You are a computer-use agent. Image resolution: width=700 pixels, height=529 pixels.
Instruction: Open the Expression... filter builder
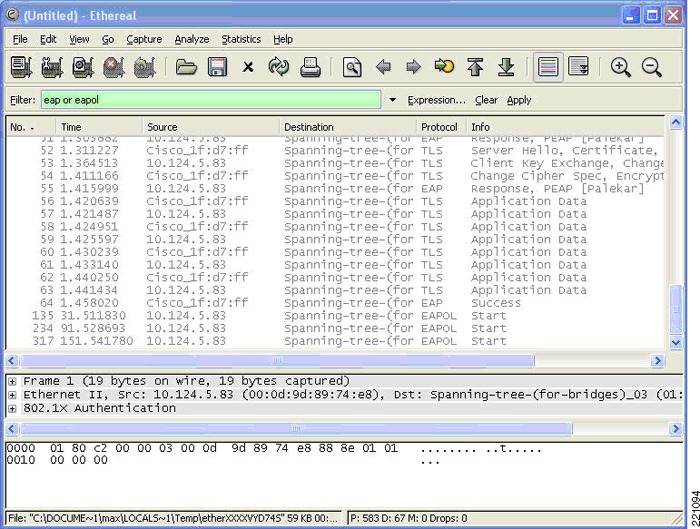[x=436, y=100]
